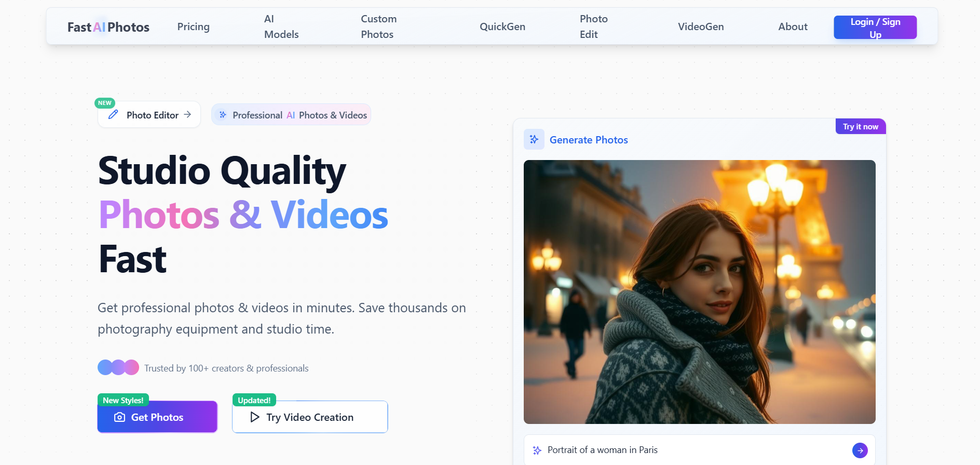Click the sparkle icon in the prompt field
The width and height of the screenshot is (980, 465).
tap(537, 450)
